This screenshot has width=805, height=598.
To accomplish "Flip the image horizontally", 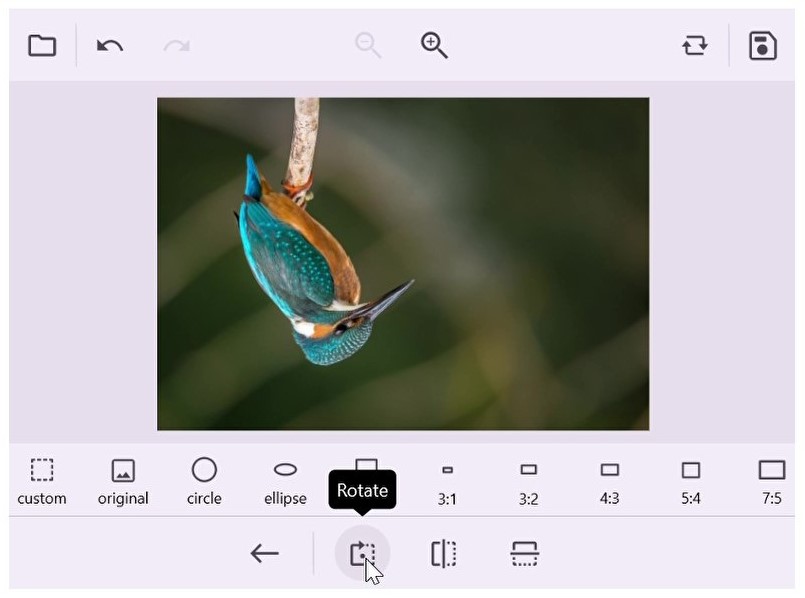I will [441, 553].
